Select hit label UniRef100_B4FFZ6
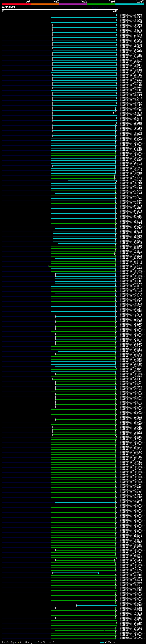 pos(131,53)
